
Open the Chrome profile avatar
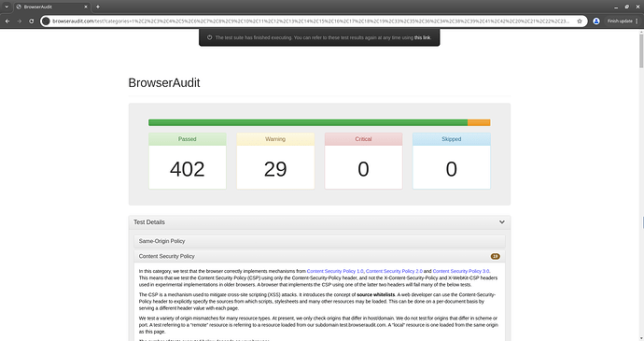click(x=596, y=21)
